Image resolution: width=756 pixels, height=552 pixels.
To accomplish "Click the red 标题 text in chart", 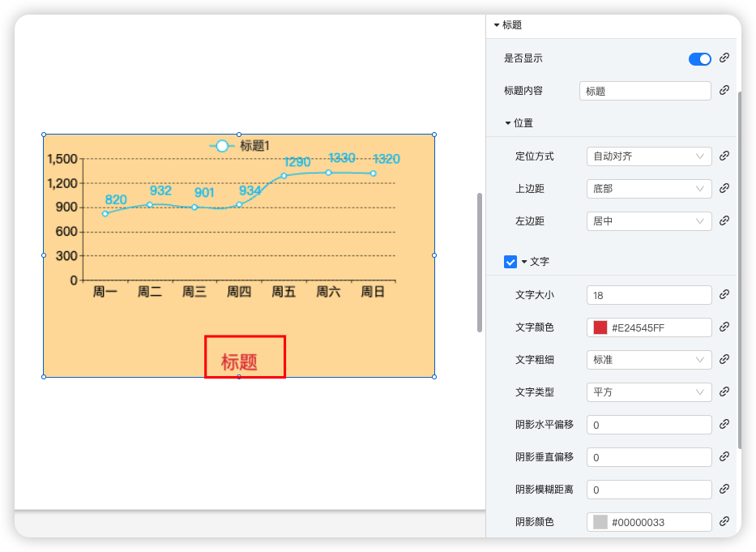I will [239, 362].
